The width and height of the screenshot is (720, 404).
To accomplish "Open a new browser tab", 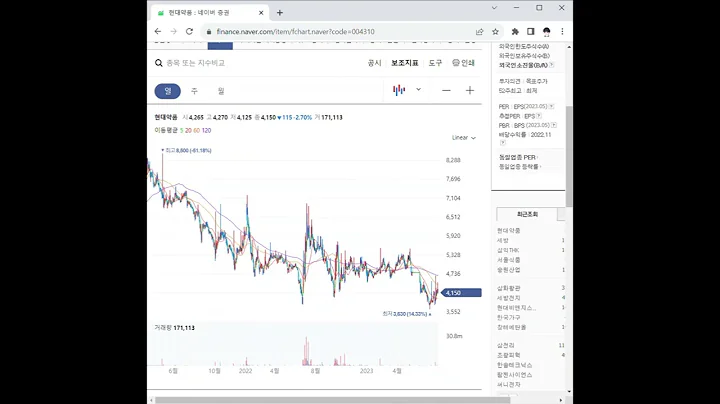I will coord(280,13).
